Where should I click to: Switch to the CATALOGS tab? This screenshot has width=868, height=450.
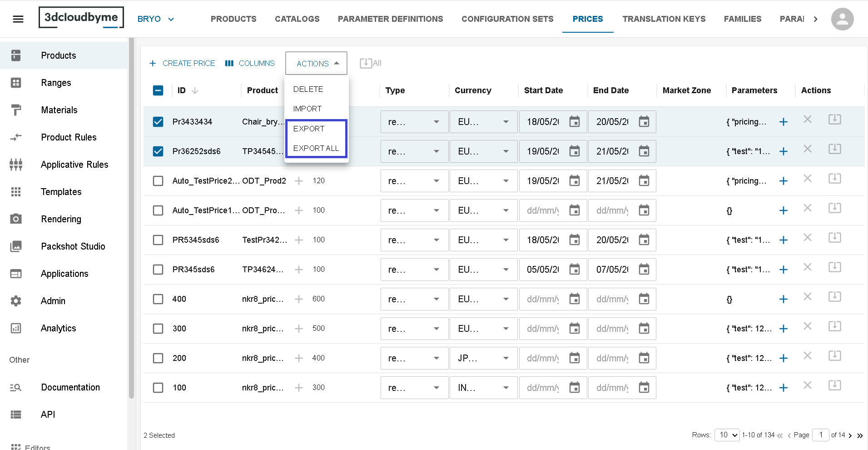[x=297, y=19]
